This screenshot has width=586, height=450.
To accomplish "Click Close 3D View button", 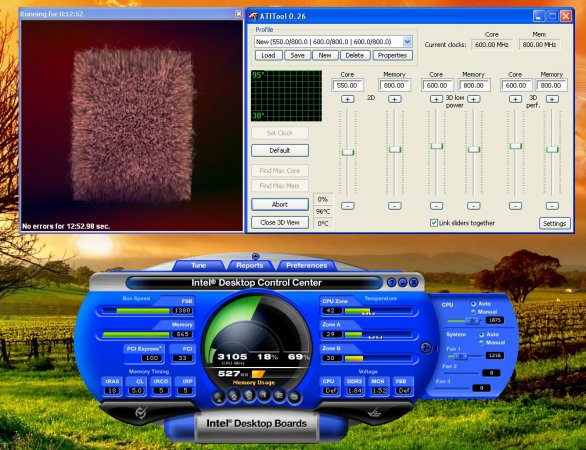I will (280, 222).
